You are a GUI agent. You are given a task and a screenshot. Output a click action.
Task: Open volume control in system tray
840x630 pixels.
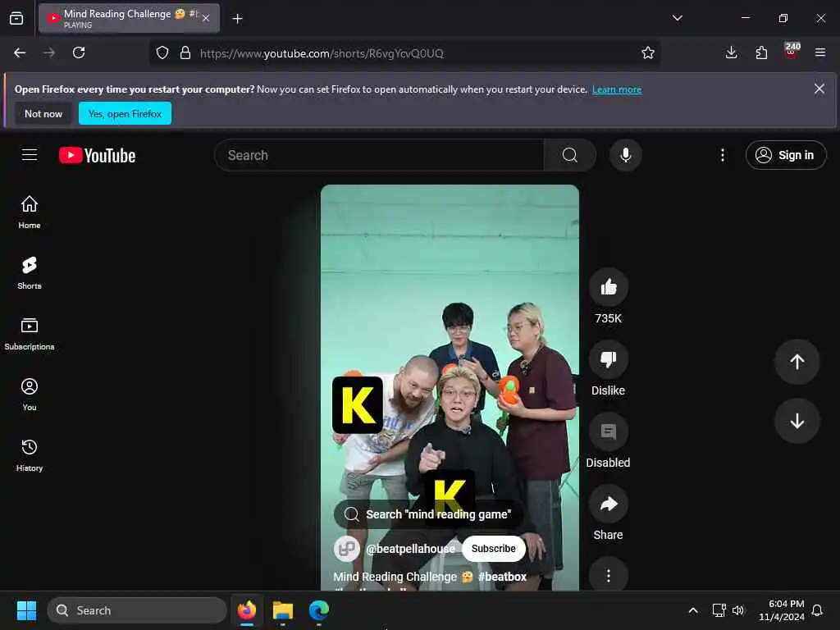(x=738, y=610)
